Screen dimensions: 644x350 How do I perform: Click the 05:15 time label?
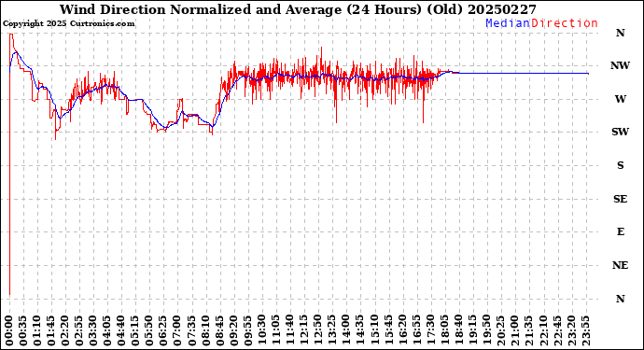pyautogui.click(x=136, y=330)
